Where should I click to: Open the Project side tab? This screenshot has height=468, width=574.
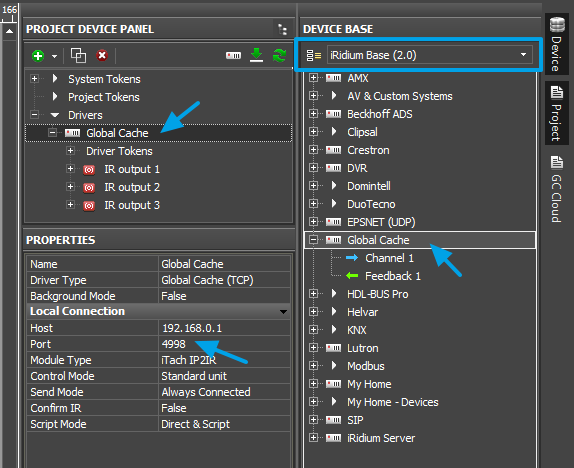pos(556,113)
